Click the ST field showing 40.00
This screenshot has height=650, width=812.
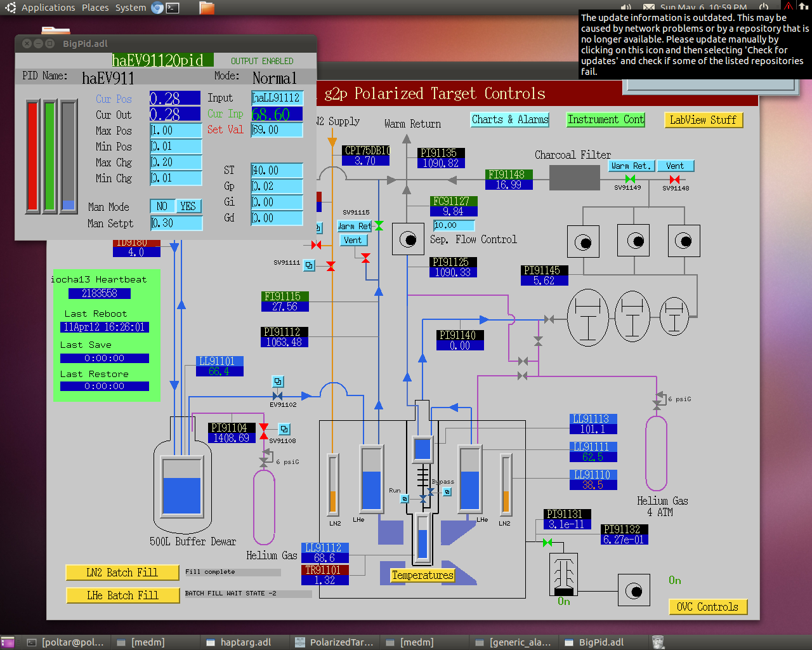pyautogui.click(x=277, y=170)
